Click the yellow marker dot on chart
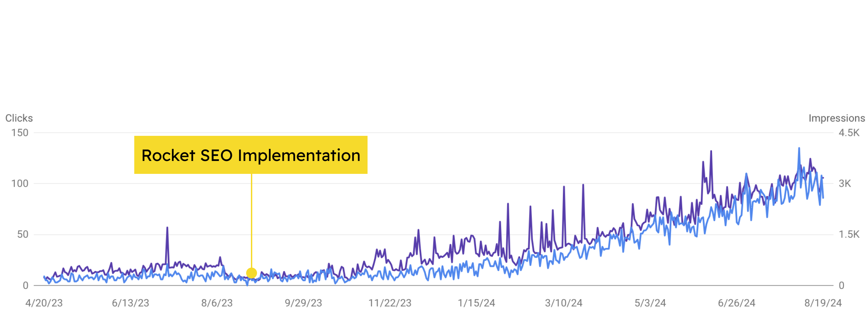Image resolution: width=868 pixels, height=326 pixels. tap(252, 273)
